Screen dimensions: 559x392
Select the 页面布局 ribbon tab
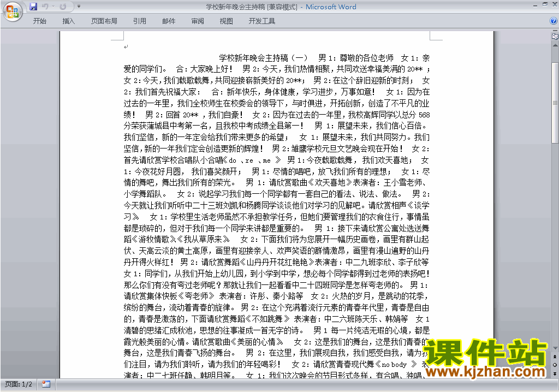pyautogui.click(x=104, y=21)
